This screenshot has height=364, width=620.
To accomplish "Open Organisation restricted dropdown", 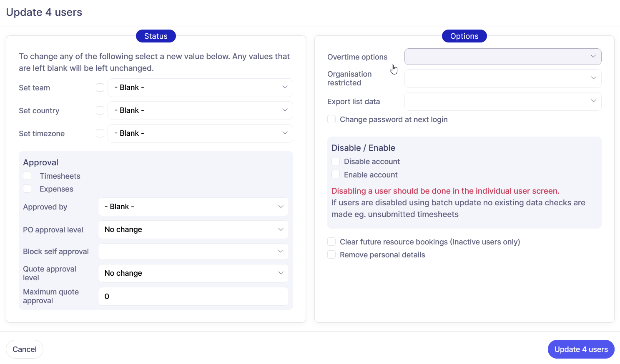I will [x=502, y=78].
